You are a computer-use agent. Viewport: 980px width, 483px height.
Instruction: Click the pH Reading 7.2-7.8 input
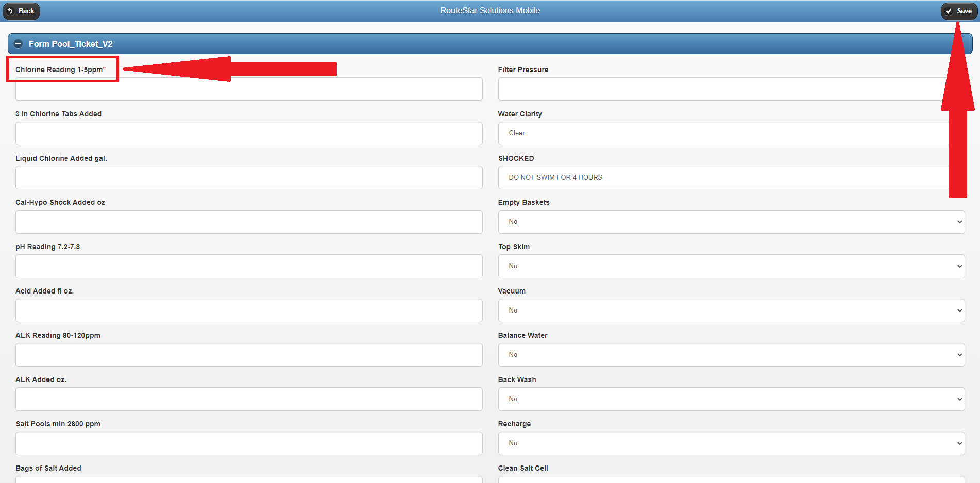(249, 266)
